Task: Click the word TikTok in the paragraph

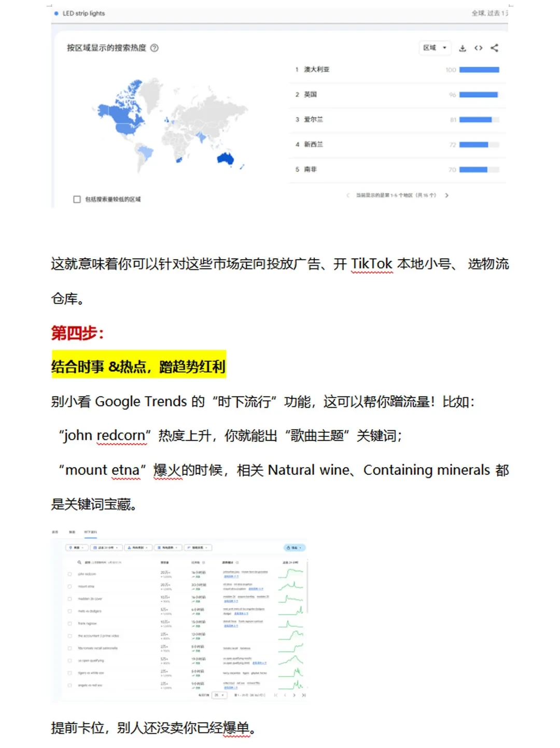Action: (x=372, y=264)
